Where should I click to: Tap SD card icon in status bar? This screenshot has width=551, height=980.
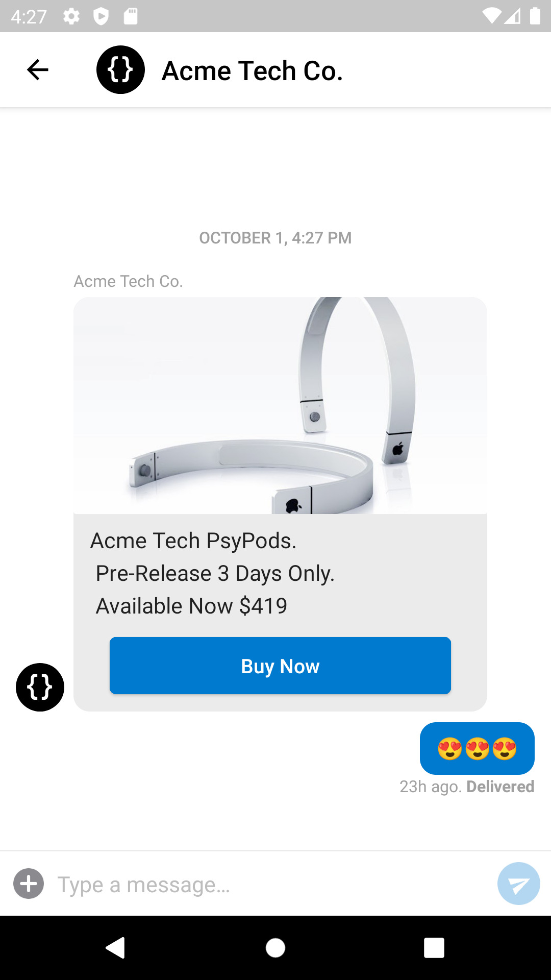point(131,16)
